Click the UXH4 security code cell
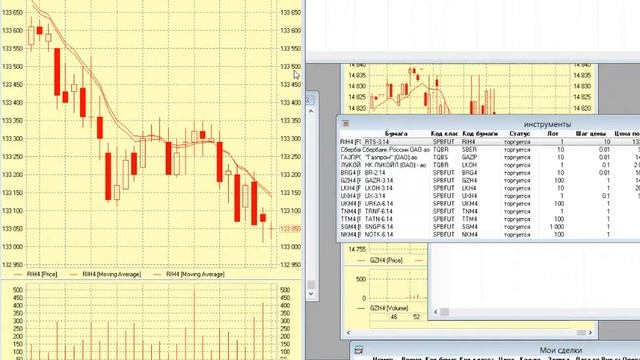 coord(469,196)
